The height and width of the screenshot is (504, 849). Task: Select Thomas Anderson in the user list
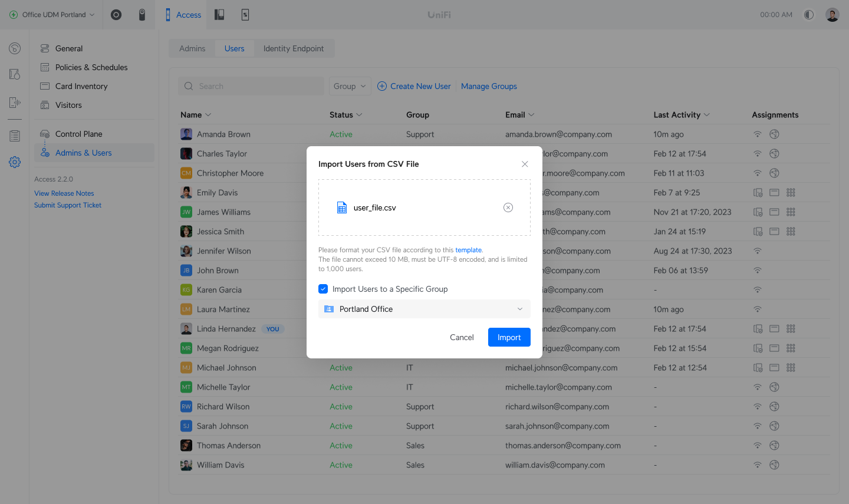pyautogui.click(x=229, y=446)
